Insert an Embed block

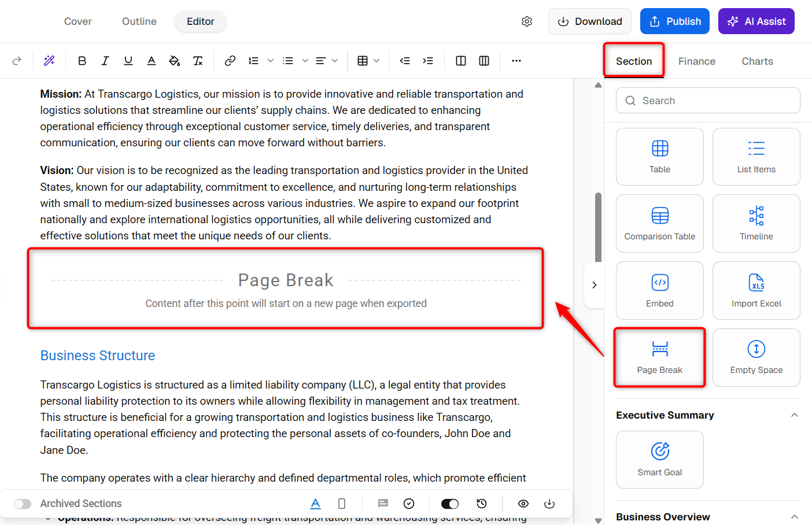click(660, 291)
